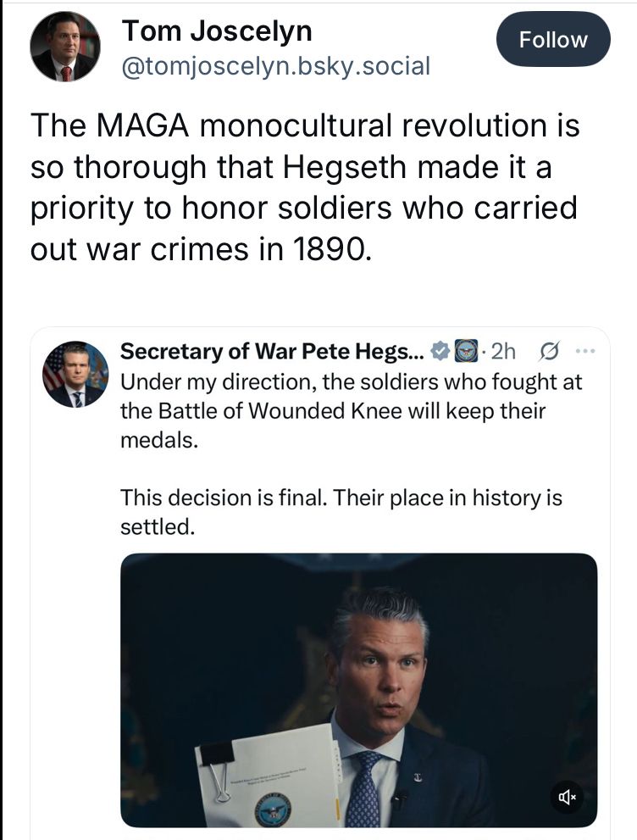The image size is (637, 840).
Task: Open Secretary of War Pete Hegs... name
Action: [272, 352]
